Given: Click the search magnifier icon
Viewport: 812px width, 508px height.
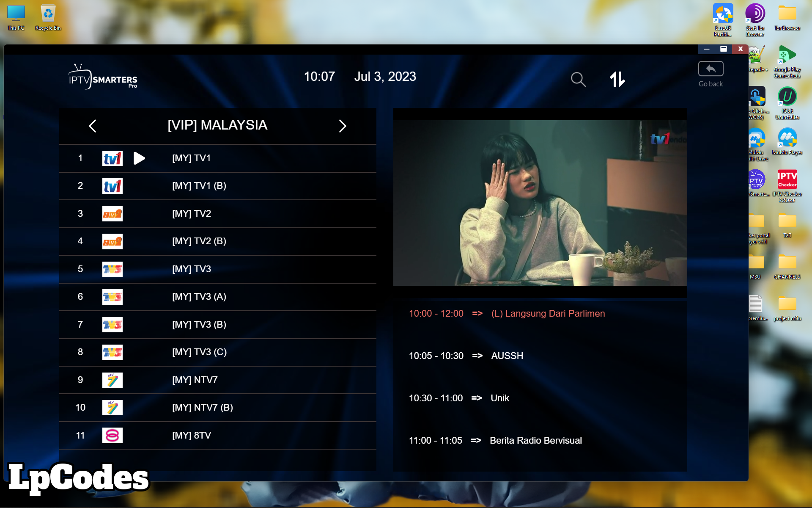Looking at the screenshot, I should click(578, 79).
